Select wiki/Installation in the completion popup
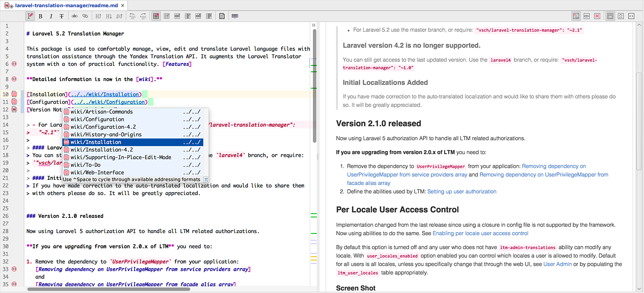The width and height of the screenshot is (644, 293). (x=133, y=142)
